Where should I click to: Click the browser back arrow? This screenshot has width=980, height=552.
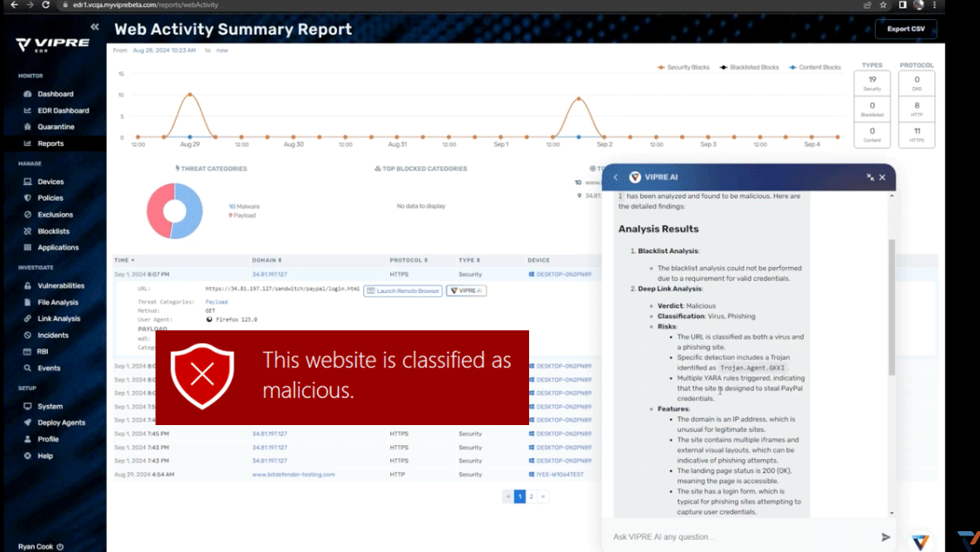pos(14,4)
